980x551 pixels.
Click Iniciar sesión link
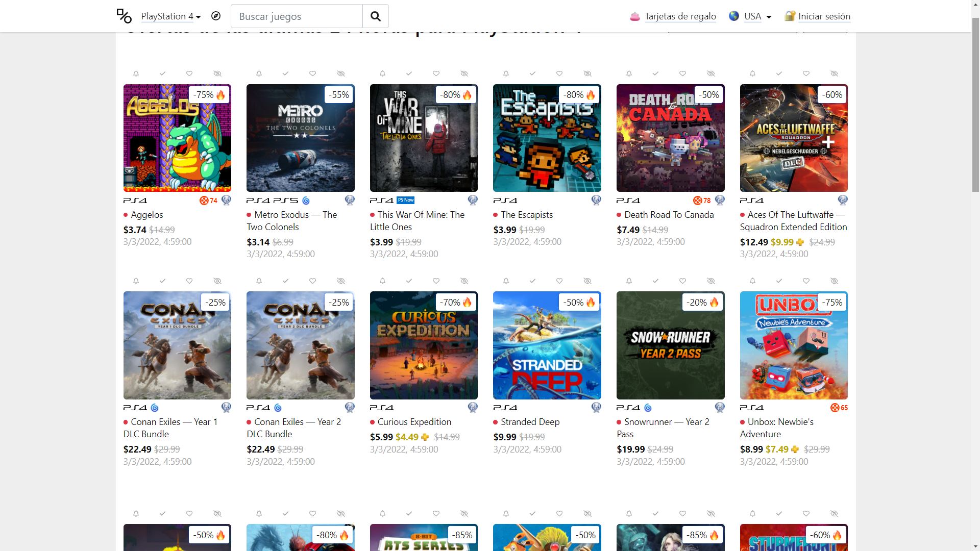click(x=824, y=16)
